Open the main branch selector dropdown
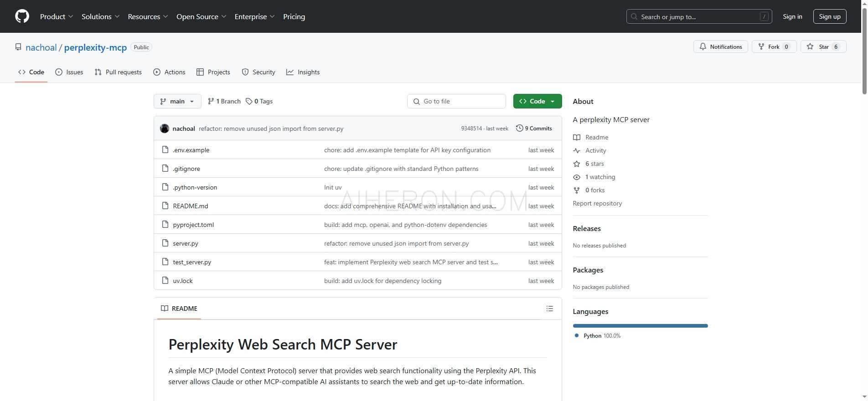Image resolution: width=868 pixels, height=401 pixels. 177,101
